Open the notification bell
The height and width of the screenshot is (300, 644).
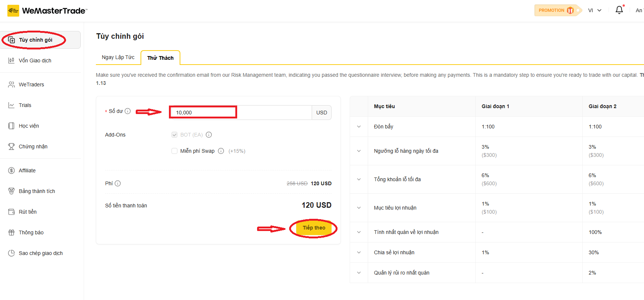[619, 10]
